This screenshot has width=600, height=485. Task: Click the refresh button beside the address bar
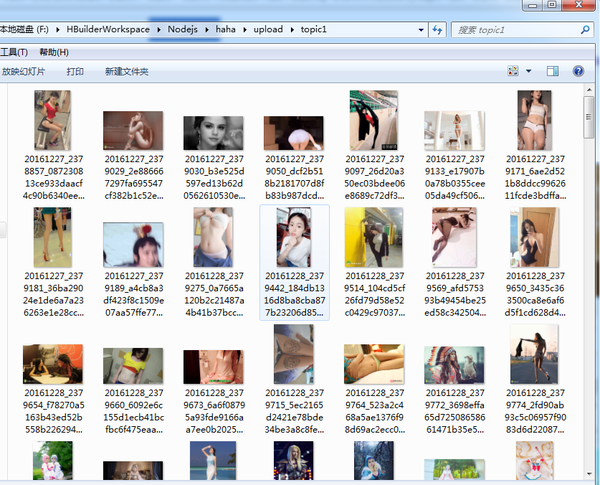437,29
